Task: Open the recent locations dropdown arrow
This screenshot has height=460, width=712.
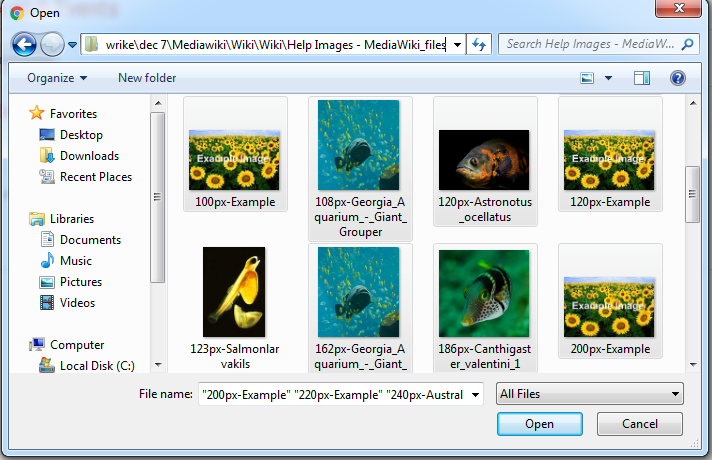Action: pos(72,45)
